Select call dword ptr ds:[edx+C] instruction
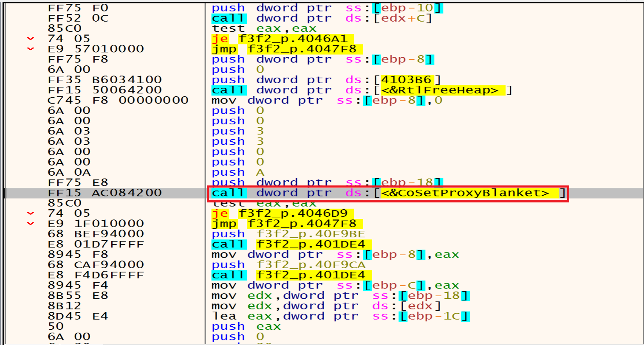This screenshot has height=345, width=644. click(322, 18)
